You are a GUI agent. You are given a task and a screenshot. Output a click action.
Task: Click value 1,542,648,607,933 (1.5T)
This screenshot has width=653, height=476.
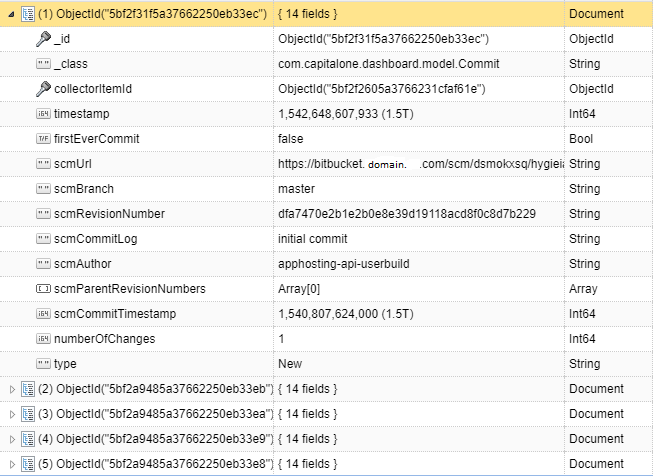pyautogui.click(x=346, y=114)
